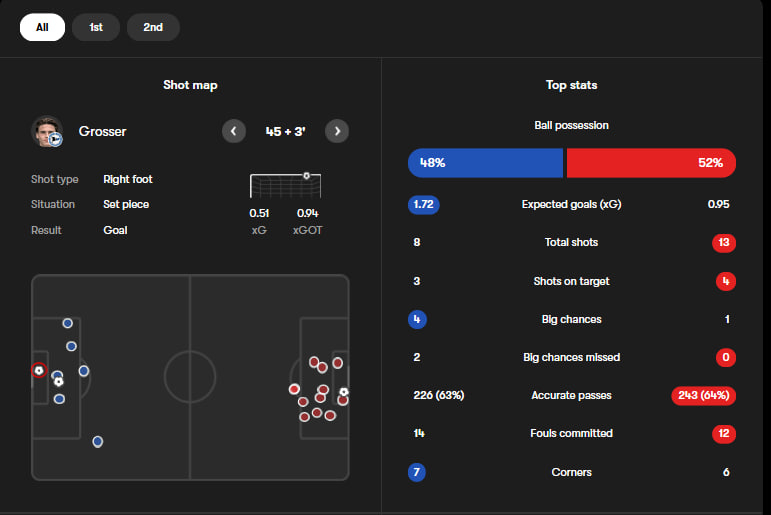Click the red 52% possession bar
Screen dimensions: 771x515
(652, 163)
